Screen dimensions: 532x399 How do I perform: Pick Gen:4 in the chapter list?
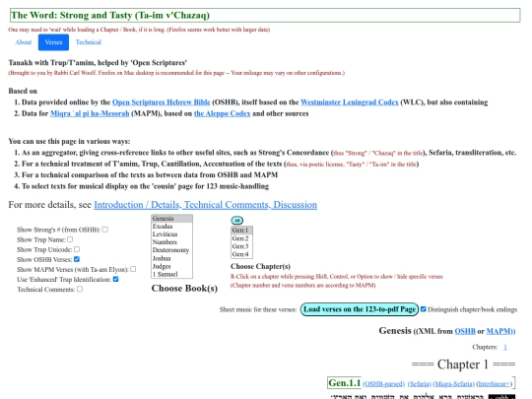(241, 254)
